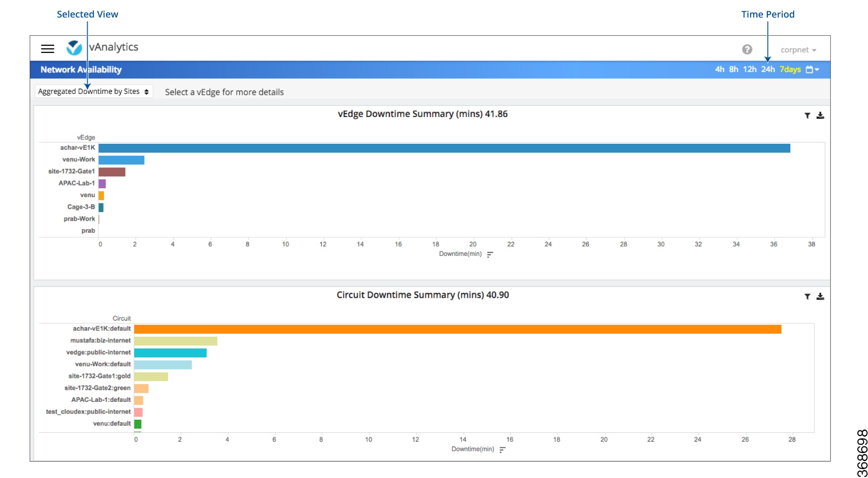Click the venu:default green bar
This screenshot has height=478, width=868.
coord(138,424)
